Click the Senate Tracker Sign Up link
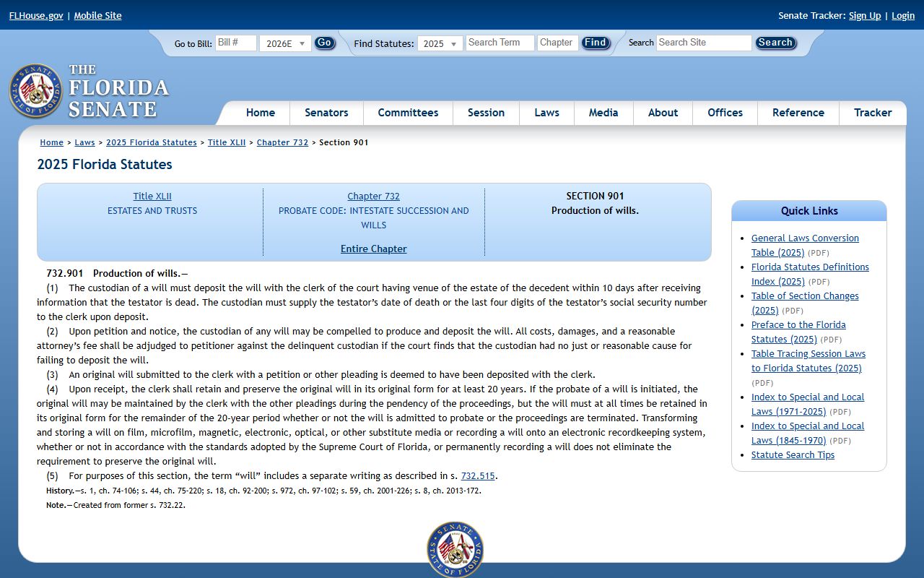This screenshot has height=578, width=924. pyautogui.click(x=865, y=15)
